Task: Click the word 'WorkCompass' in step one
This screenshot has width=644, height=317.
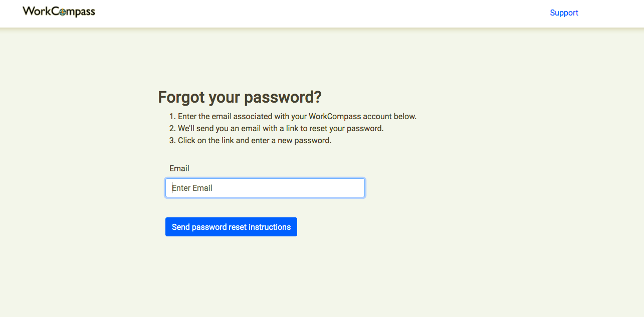Action: [334, 117]
